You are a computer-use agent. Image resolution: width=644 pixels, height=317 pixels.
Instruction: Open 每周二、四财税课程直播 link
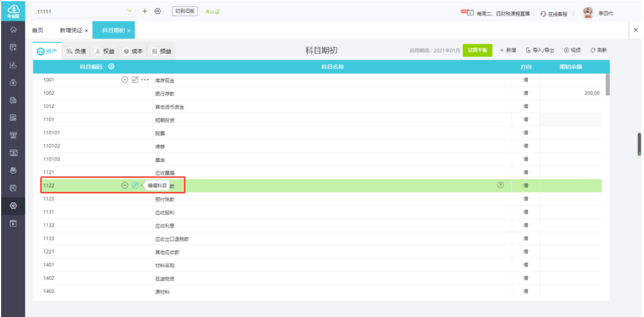(x=503, y=14)
